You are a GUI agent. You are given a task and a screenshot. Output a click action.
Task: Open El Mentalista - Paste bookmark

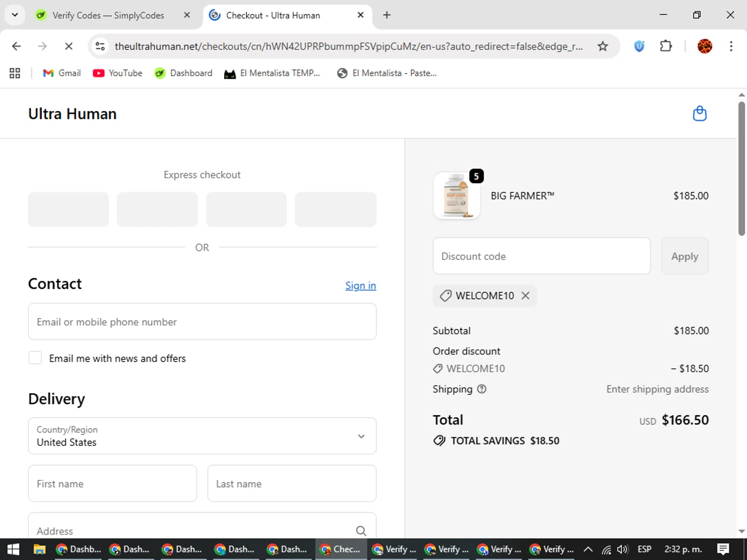pyautogui.click(x=387, y=73)
